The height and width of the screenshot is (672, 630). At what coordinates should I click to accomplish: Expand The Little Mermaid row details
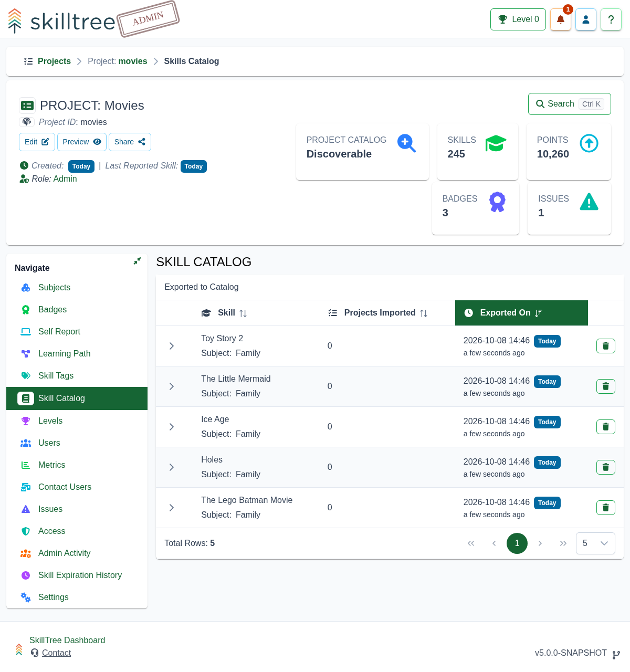pos(172,386)
